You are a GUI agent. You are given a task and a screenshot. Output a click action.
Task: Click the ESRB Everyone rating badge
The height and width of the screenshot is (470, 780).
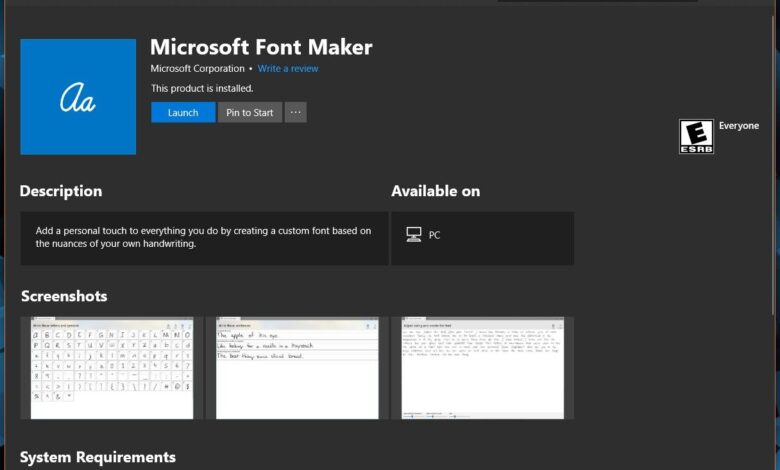coord(696,136)
